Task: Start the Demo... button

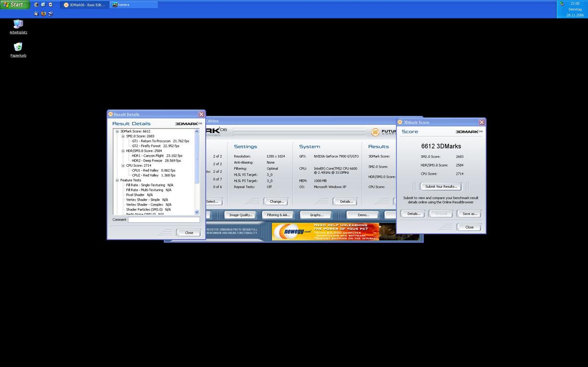Action: pos(363,215)
